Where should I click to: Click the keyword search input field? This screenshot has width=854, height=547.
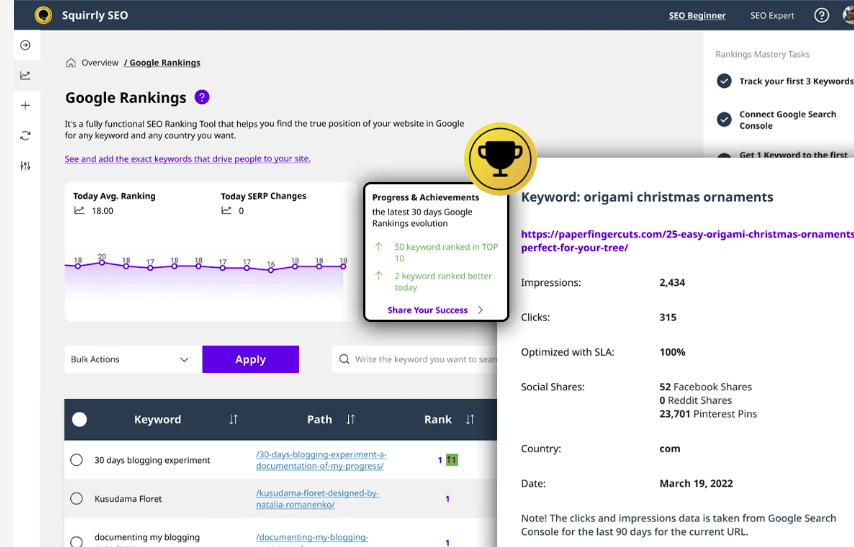click(420, 359)
